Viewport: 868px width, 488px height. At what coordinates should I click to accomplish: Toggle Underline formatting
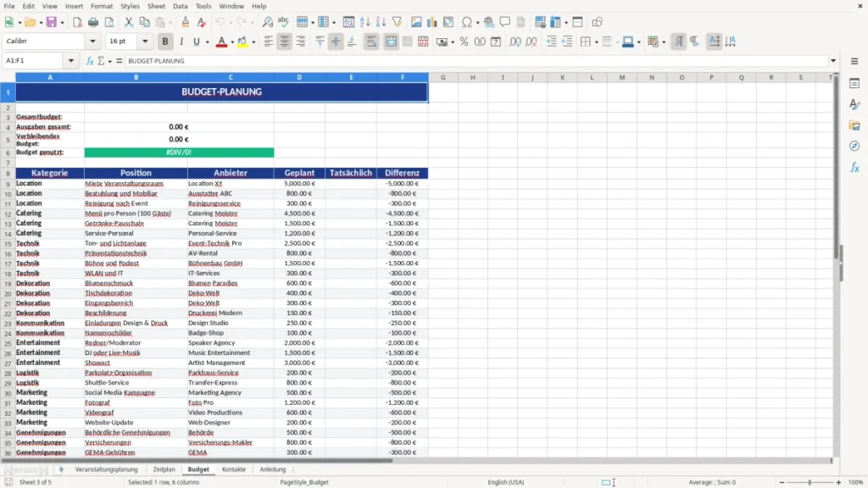click(196, 42)
